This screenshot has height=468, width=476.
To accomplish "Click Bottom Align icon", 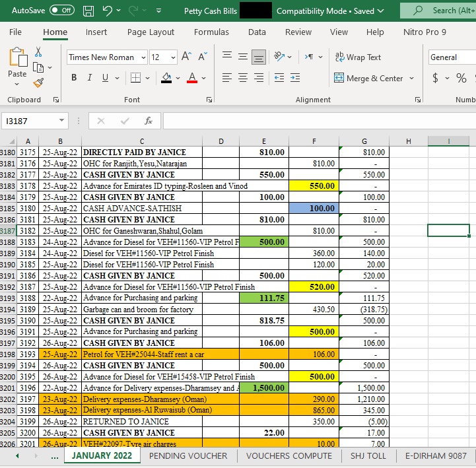I will (259, 57).
